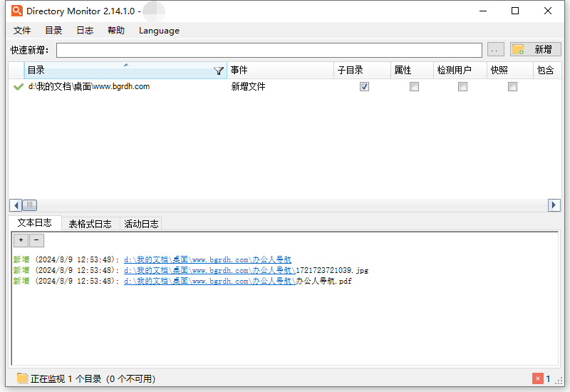Toggle the 检测用户 checkbox for the directory row
The height and width of the screenshot is (392, 570).
(x=462, y=86)
